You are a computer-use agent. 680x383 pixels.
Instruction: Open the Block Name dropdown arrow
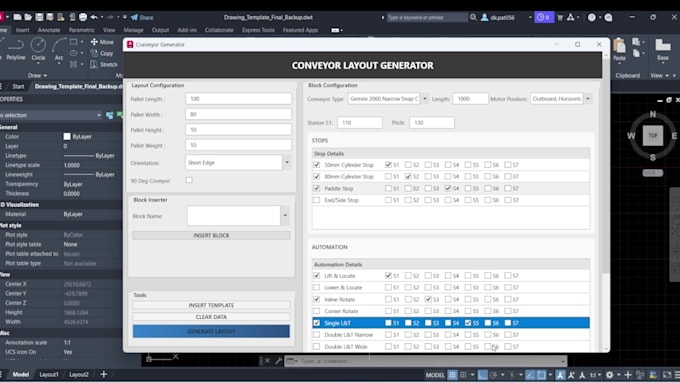coord(285,216)
